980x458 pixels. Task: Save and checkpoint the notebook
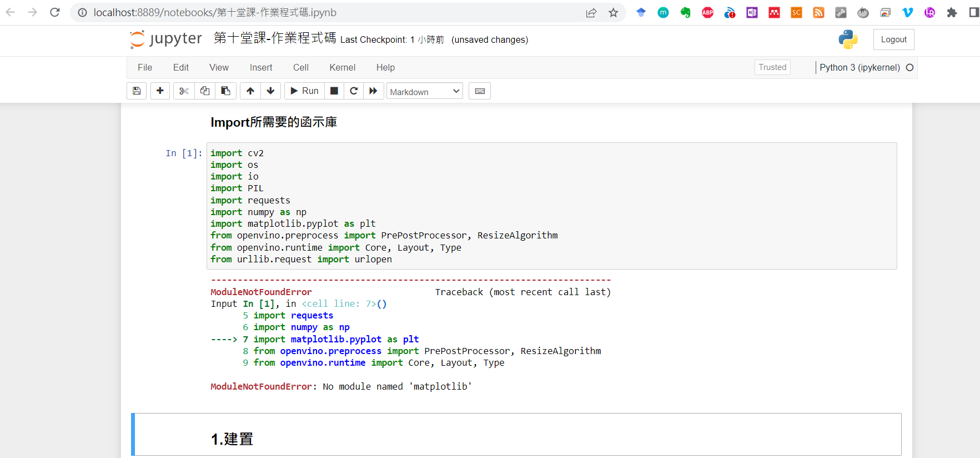tap(137, 91)
